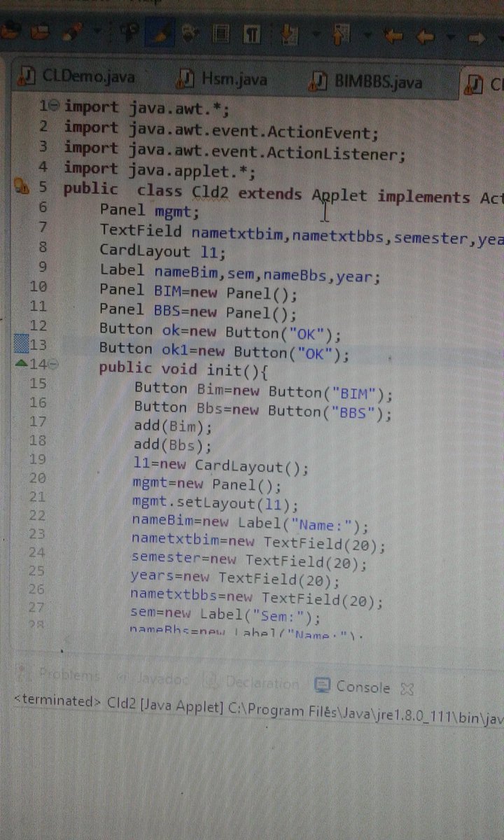Switch to the BIMBBS.java editor tab

point(367,82)
